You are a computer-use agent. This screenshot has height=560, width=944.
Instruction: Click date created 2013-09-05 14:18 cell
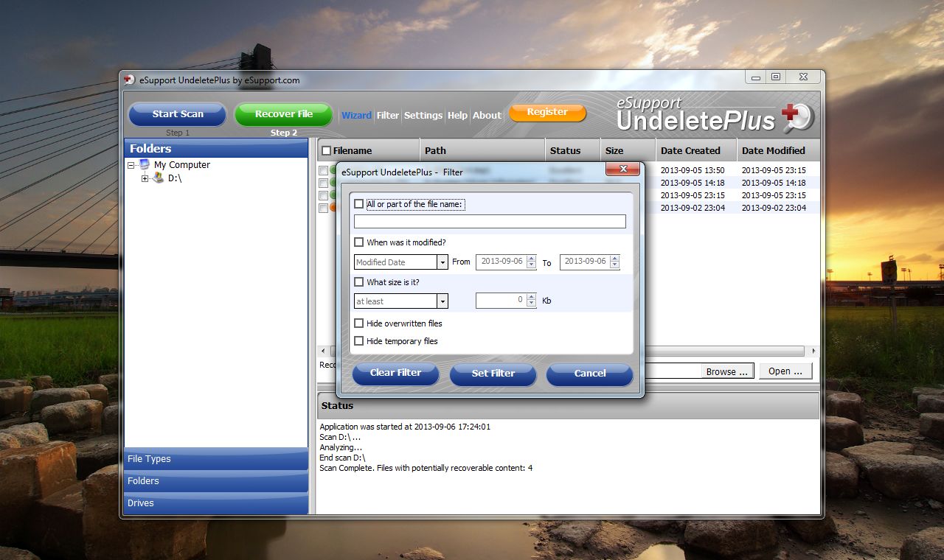point(693,183)
